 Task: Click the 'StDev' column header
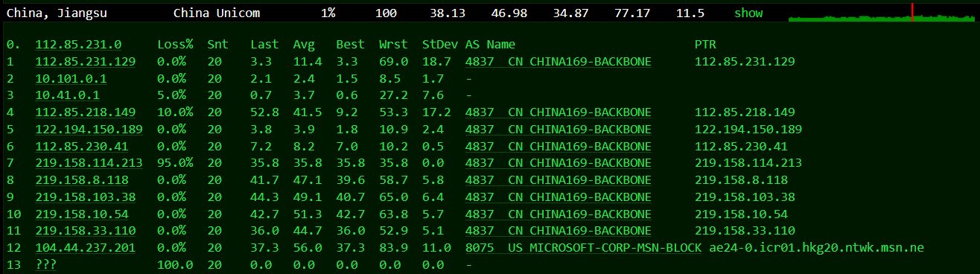[439, 45]
